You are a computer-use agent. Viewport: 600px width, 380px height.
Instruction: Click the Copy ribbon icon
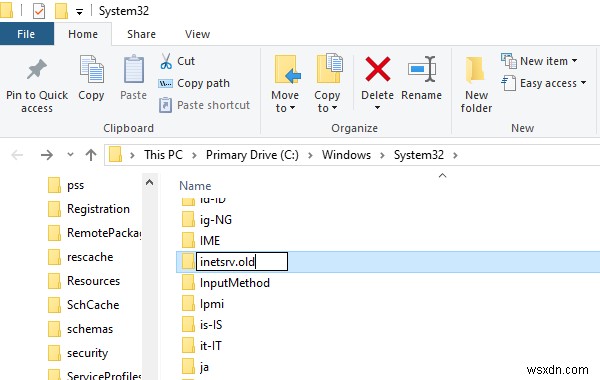coord(91,69)
